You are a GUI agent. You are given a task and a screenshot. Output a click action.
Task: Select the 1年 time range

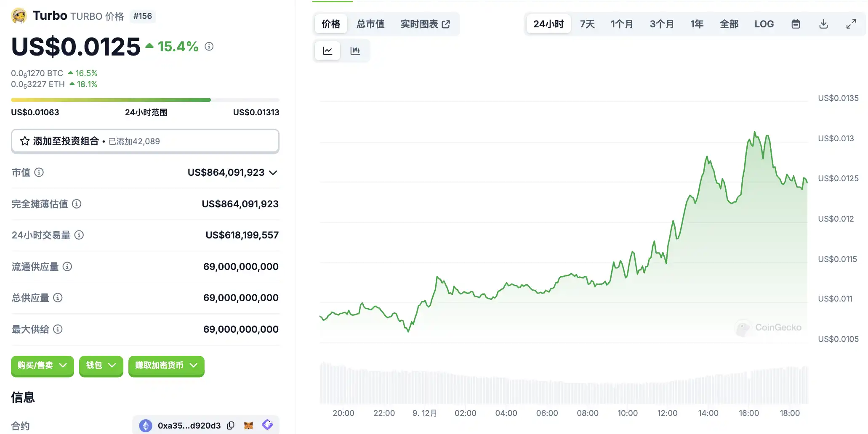697,24
